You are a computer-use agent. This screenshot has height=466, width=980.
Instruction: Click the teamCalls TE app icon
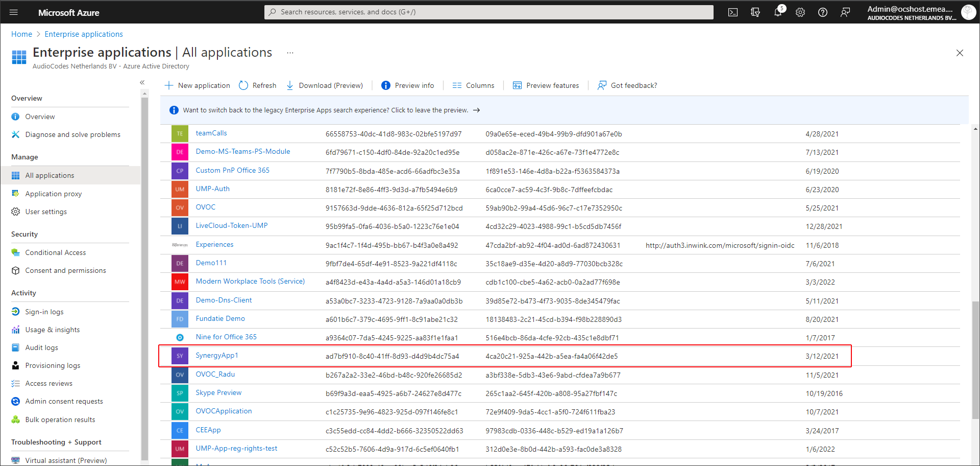[180, 134]
